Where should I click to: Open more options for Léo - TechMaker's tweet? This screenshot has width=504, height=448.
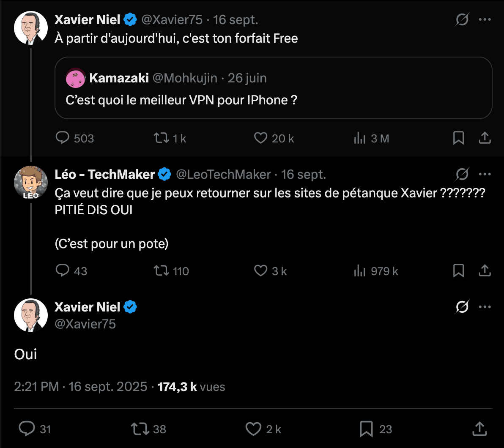485,174
